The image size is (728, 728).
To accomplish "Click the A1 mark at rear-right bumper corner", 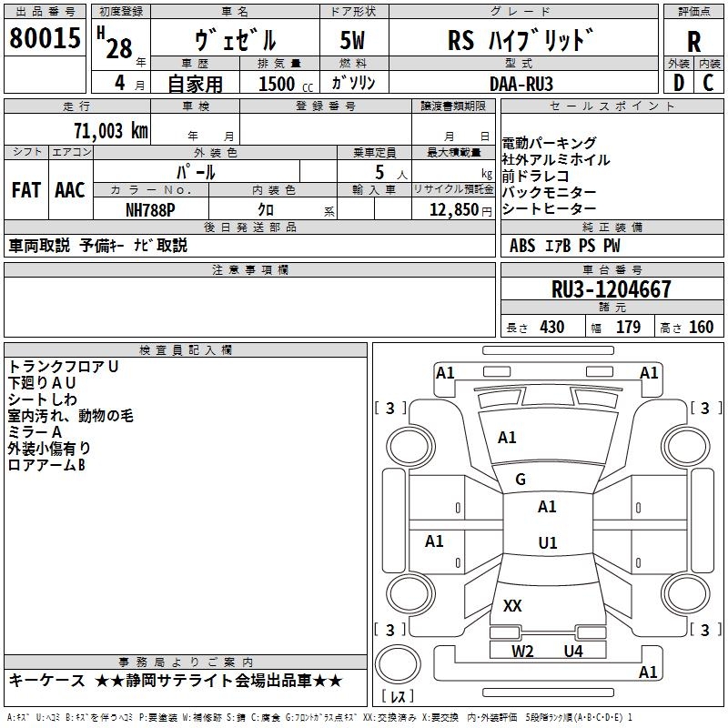I will [648, 672].
